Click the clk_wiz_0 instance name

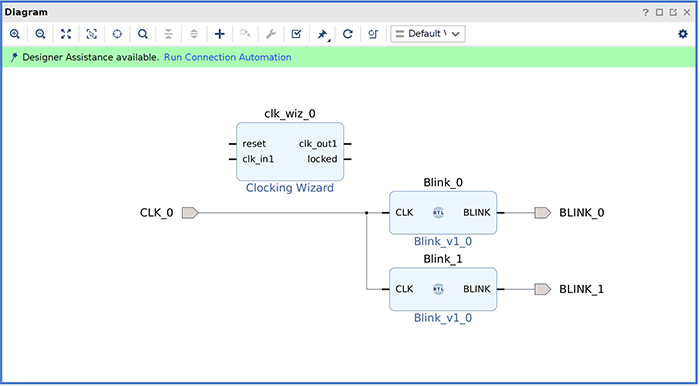pos(290,114)
